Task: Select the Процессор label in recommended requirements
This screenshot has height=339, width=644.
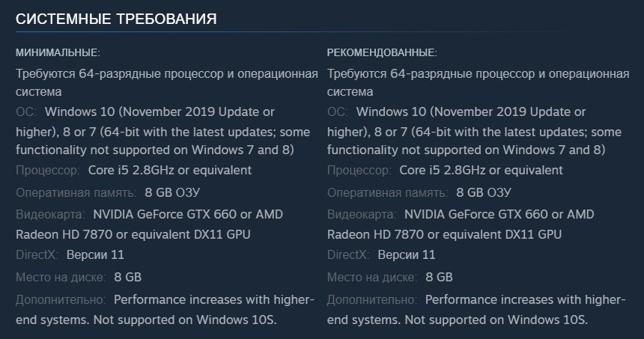Action: (x=359, y=171)
